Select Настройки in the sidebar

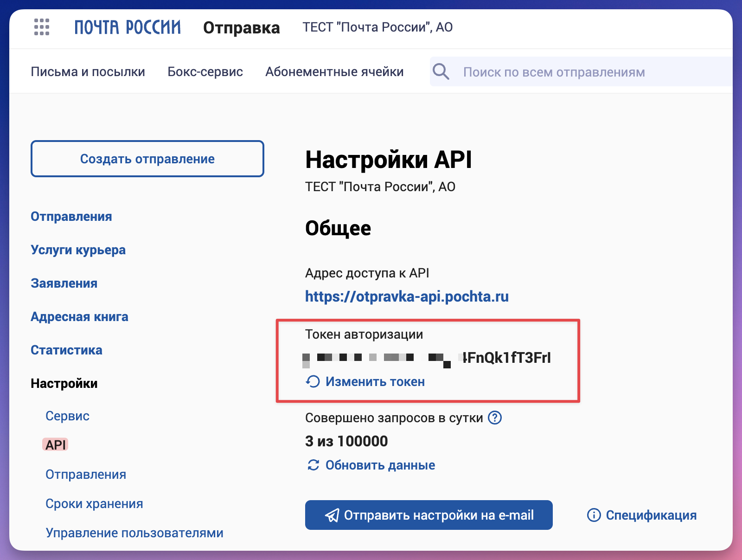[x=64, y=384]
